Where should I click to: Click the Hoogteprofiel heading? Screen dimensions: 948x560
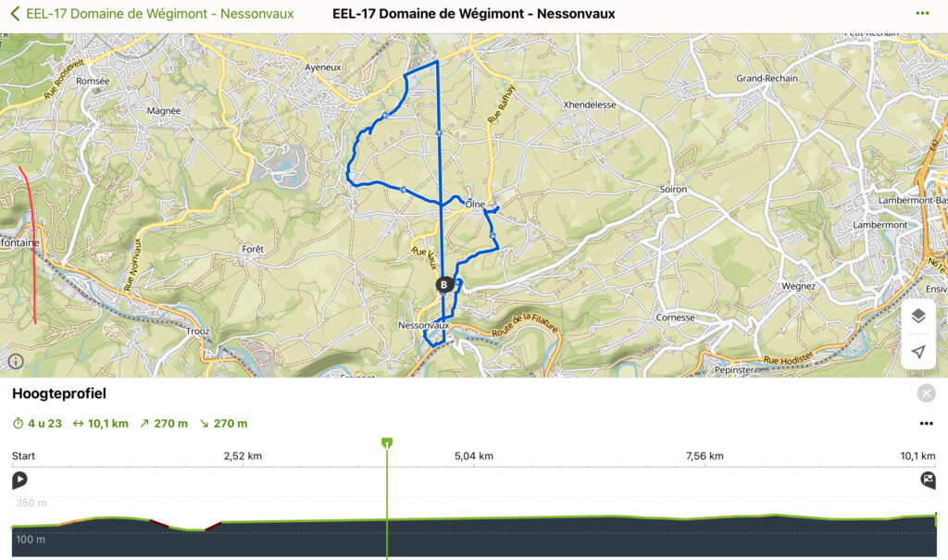tap(59, 394)
